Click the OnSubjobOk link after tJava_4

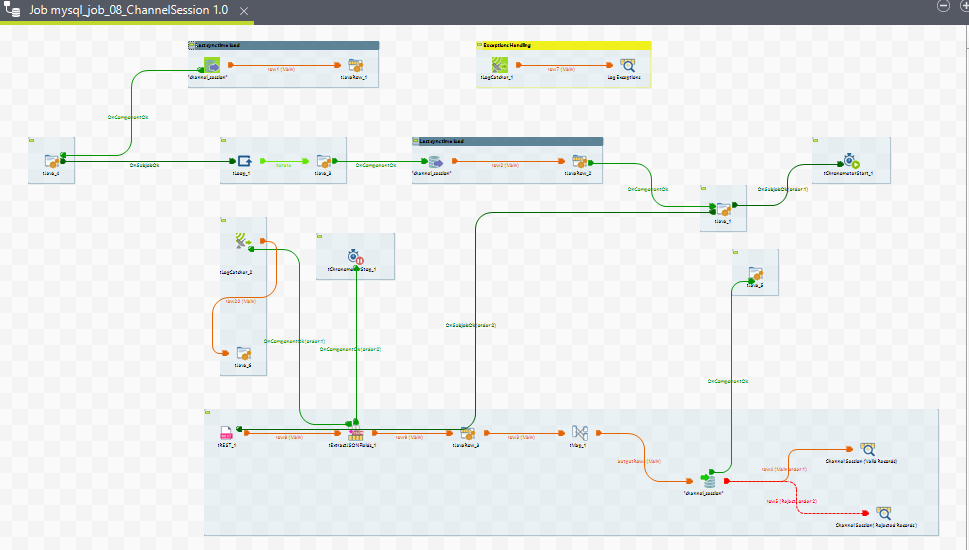click(x=144, y=165)
